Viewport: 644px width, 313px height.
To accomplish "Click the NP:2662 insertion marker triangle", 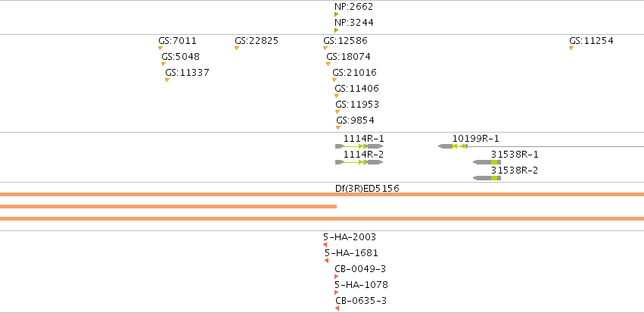I will pos(336,14).
